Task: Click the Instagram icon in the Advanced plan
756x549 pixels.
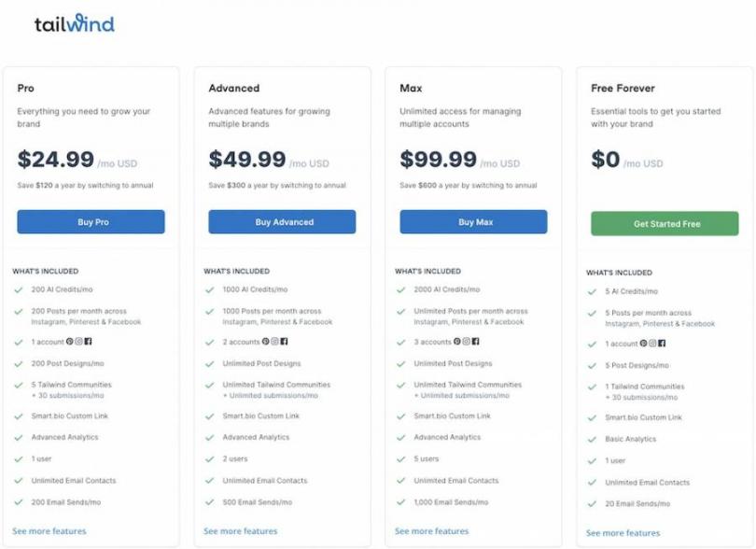Action: point(274,342)
